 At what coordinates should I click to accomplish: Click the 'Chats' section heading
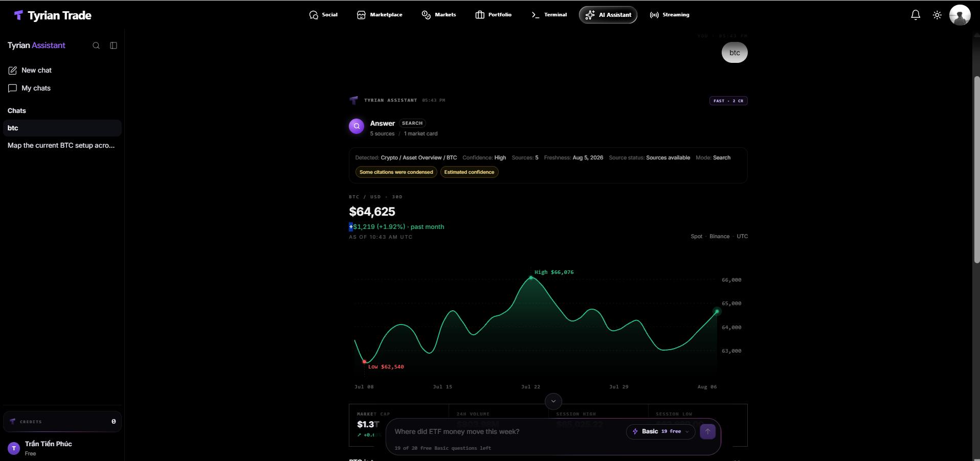(x=17, y=111)
